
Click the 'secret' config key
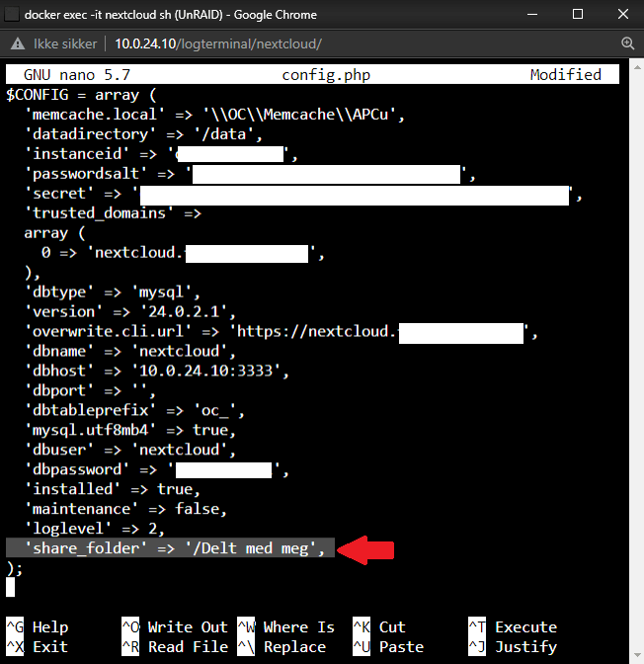[59, 194]
